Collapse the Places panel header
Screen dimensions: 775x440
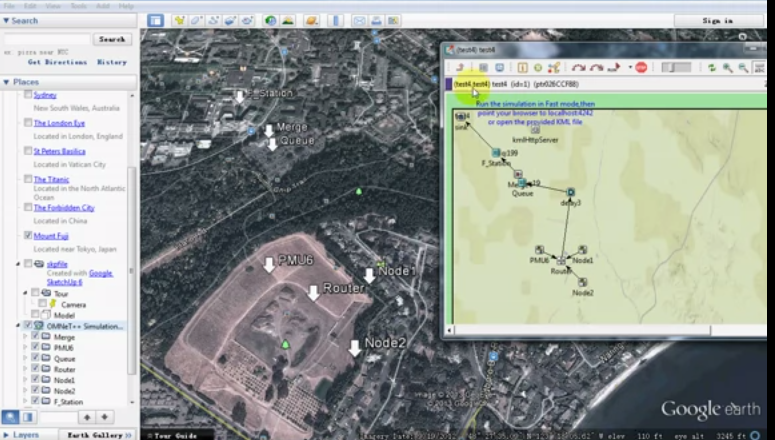pyautogui.click(x=69, y=82)
